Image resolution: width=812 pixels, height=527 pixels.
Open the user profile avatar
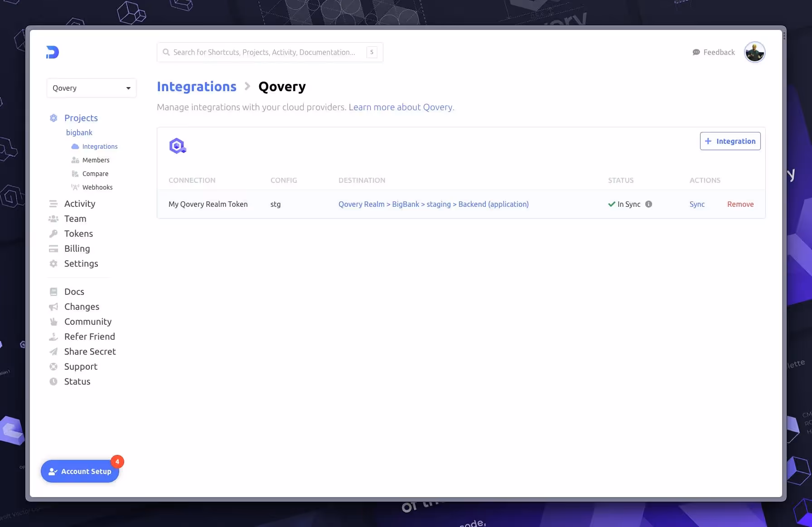(755, 52)
